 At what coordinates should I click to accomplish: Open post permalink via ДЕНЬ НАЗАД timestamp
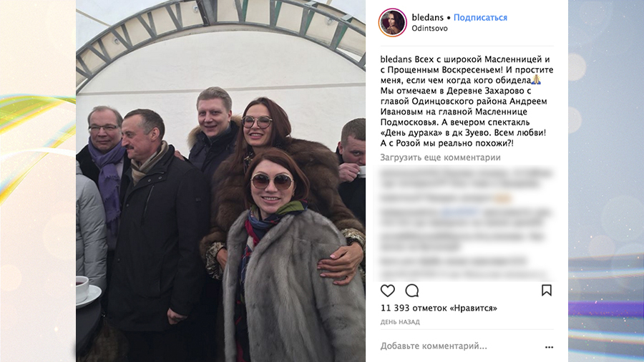400,322
